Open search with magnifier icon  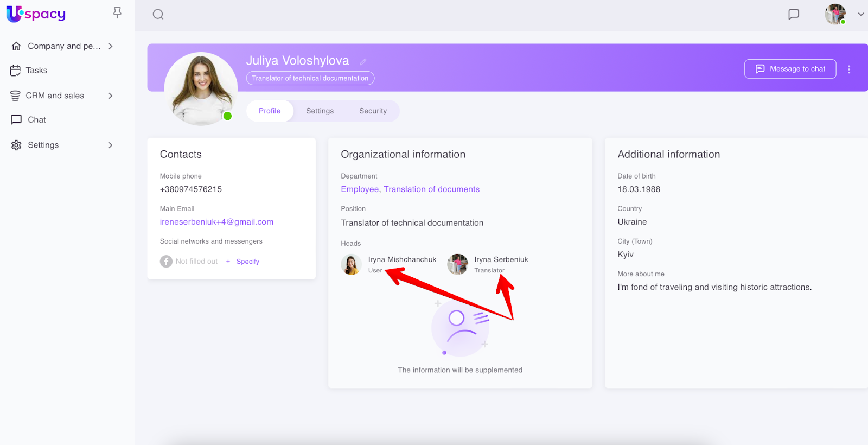(x=158, y=15)
